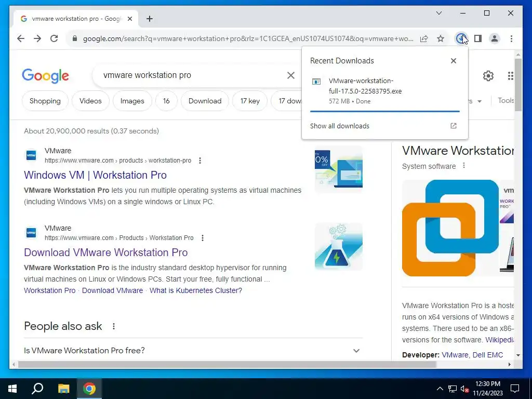The height and width of the screenshot is (399, 532).
Task: Bookmark this page with the star icon
Action: pyautogui.click(x=441, y=38)
